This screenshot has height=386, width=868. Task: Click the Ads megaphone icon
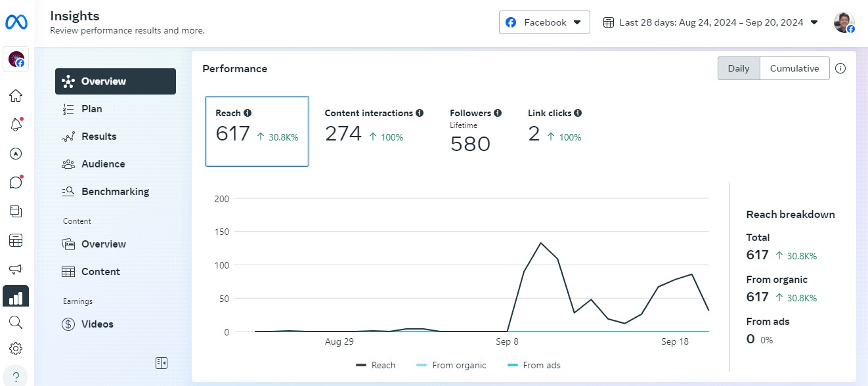[16, 269]
